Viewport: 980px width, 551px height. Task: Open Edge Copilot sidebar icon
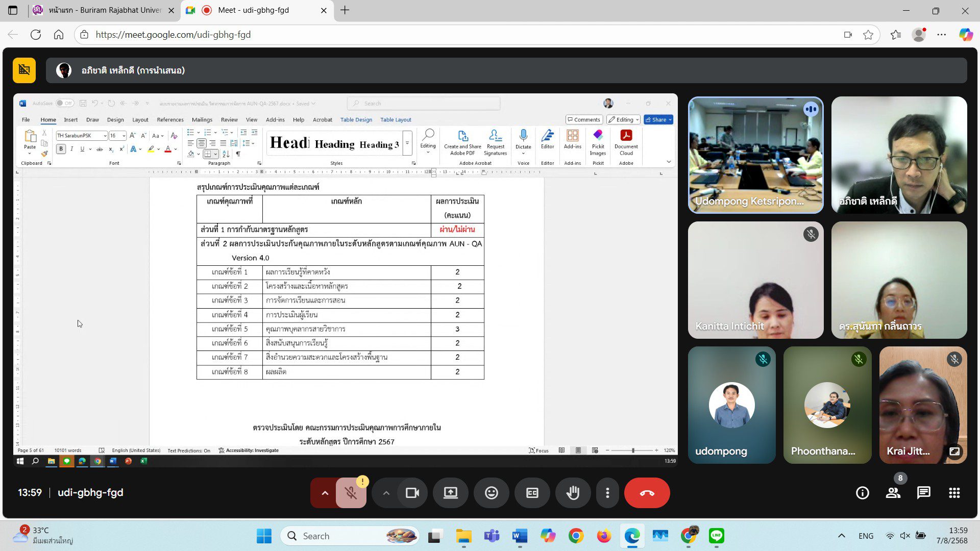(966, 35)
